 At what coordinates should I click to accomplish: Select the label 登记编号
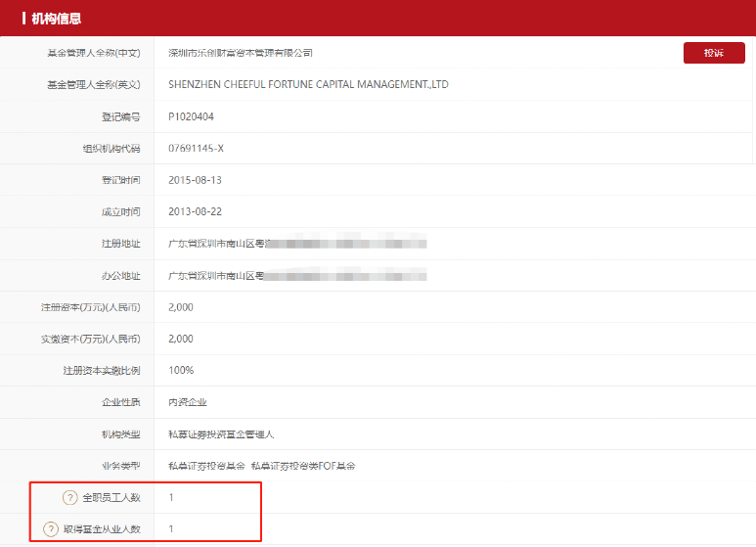(x=120, y=116)
